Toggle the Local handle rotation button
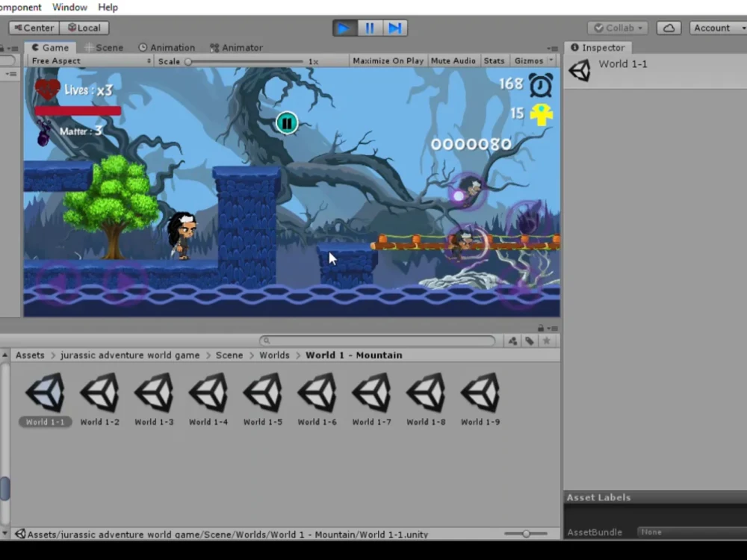The width and height of the screenshot is (747, 560). click(x=84, y=28)
